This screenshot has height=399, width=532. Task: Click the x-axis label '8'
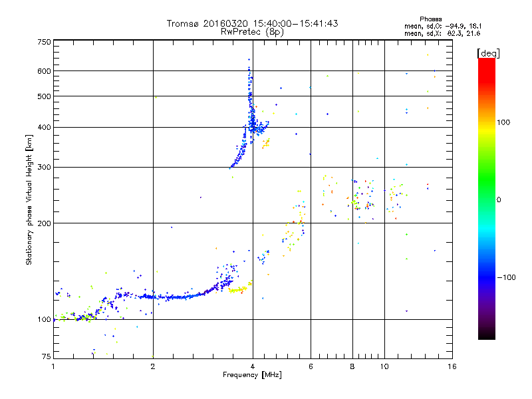352,366
